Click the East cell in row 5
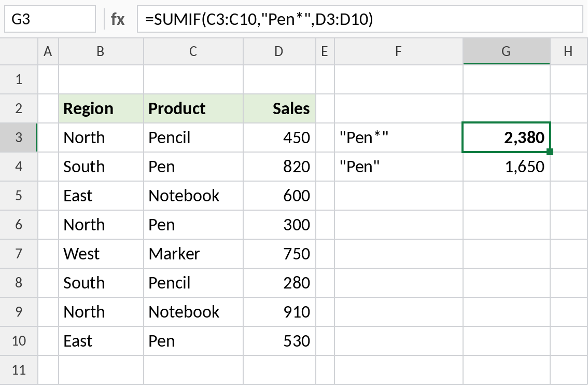This screenshot has width=588, height=385. (x=101, y=196)
